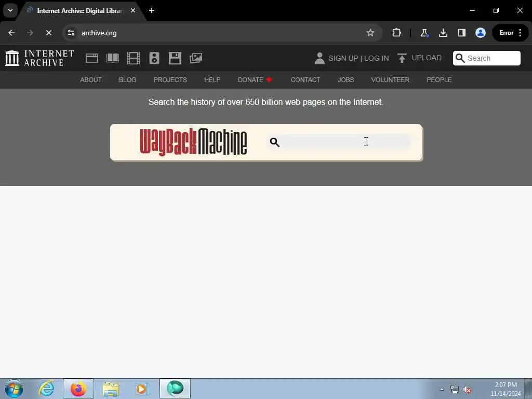Click the UPLOAD link text
This screenshot has width=532, height=399.
click(427, 58)
